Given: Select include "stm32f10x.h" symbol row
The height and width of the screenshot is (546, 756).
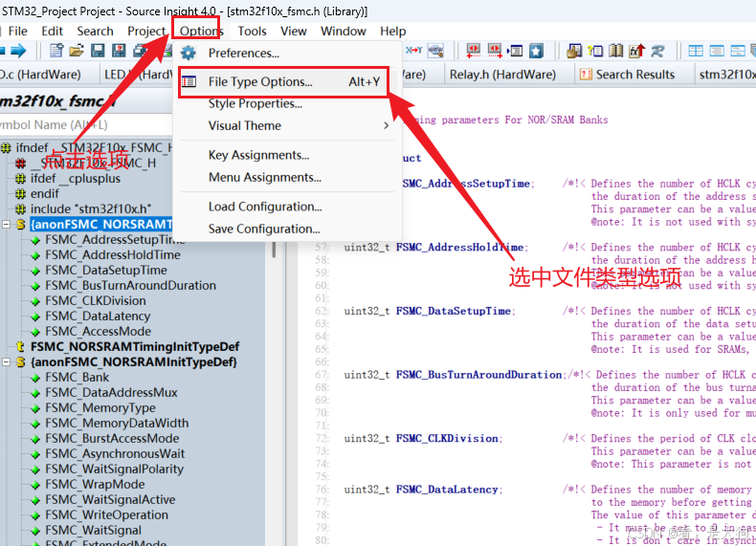Looking at the screenshot, I should (x=91, y=209).
